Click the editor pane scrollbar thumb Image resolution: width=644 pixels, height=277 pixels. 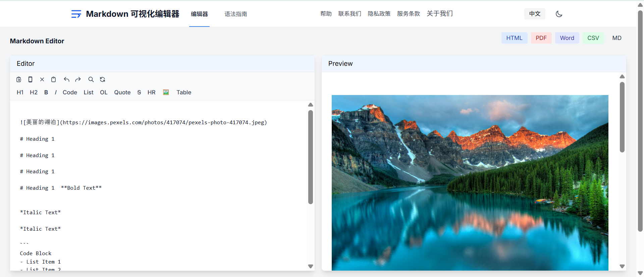coord(311,157)
